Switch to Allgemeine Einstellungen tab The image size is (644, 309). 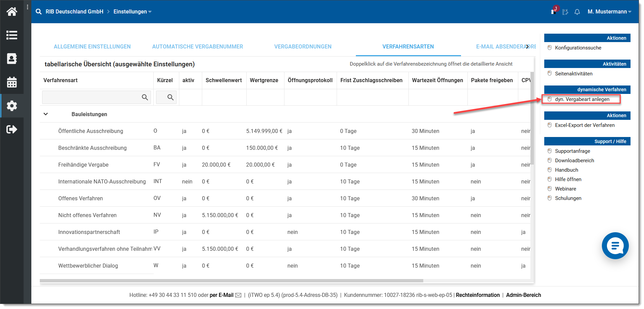tap(92, 47)
